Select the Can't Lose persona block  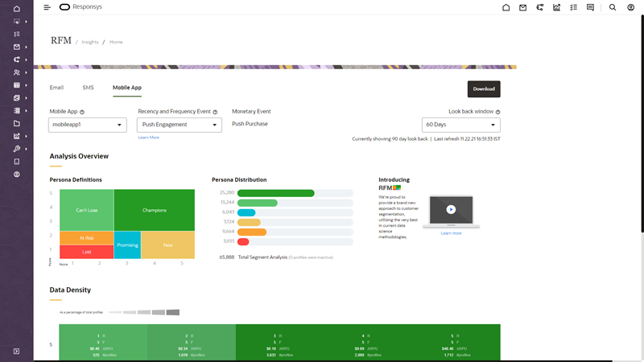87,210
